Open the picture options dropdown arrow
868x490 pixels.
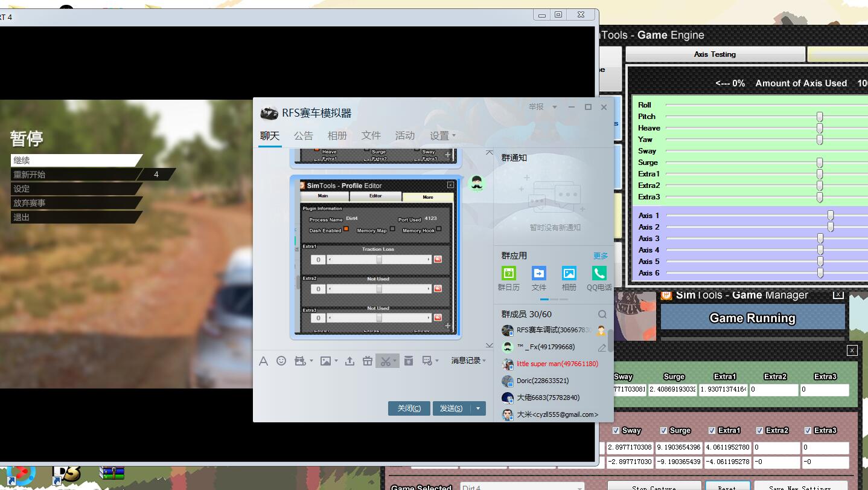pyautogui.click(x=336, y=361)
